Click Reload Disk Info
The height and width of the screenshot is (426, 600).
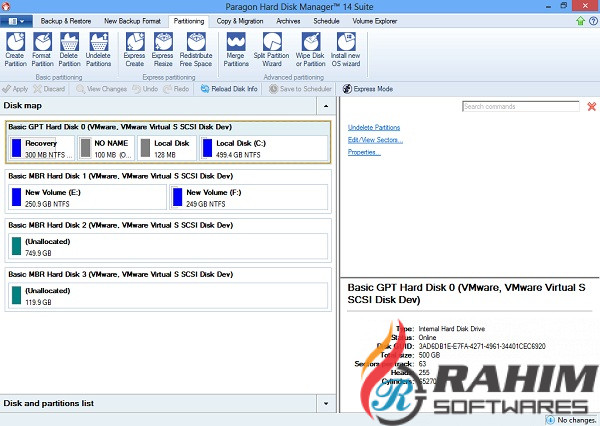click(x=229, y=89)
